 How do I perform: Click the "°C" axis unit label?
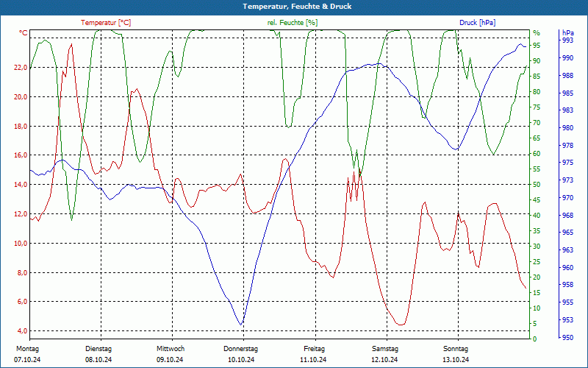tap(24, 33)
